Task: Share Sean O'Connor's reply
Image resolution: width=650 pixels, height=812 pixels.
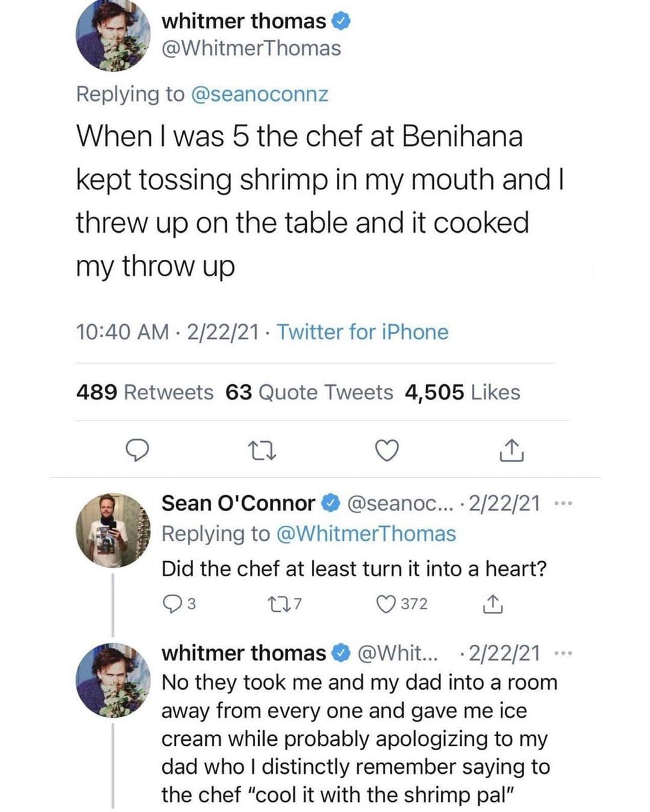Action: coord(492,603)
